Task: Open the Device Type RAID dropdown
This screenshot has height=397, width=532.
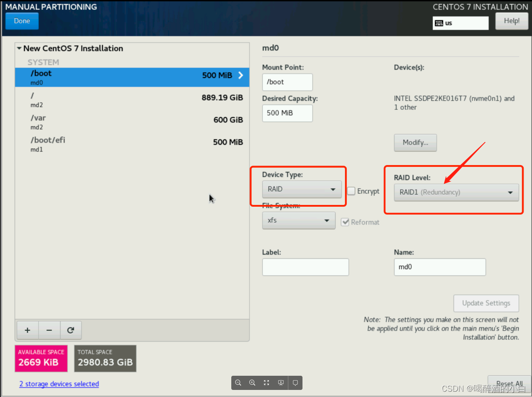Action: click(302, 189)
